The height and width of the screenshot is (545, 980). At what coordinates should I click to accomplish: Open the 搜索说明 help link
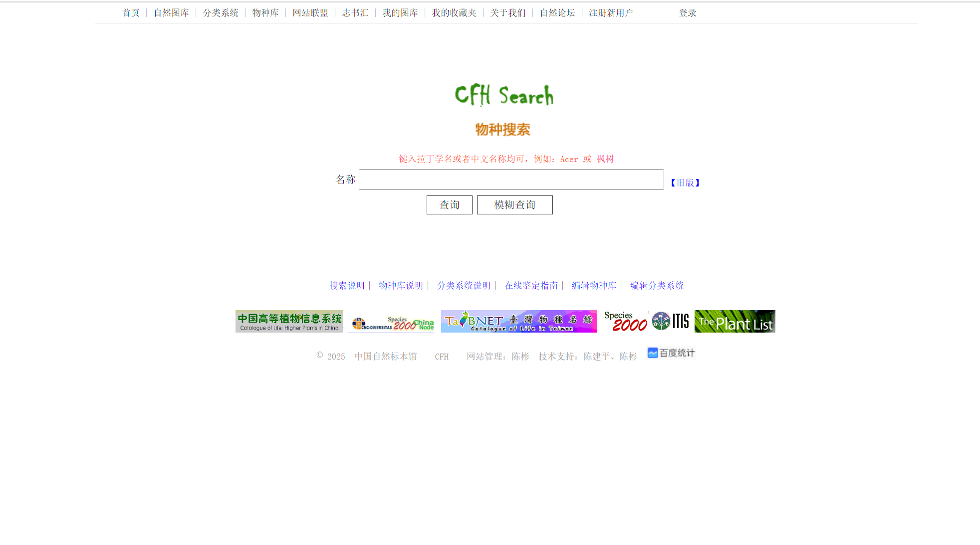coord(347,285)
